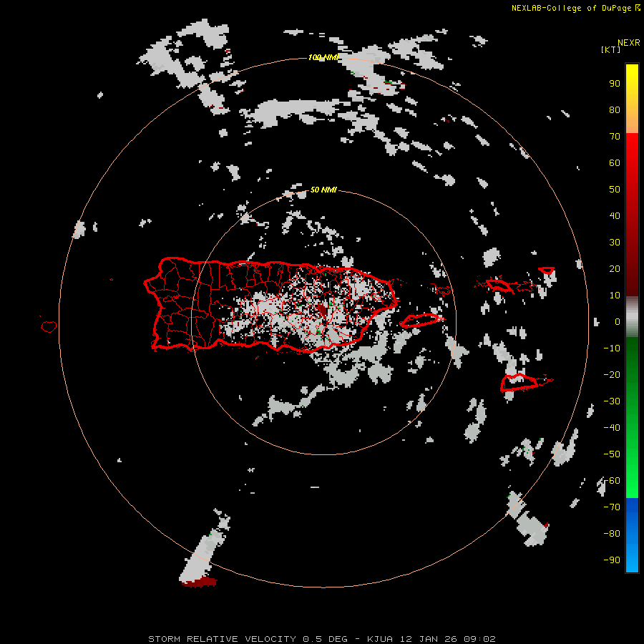Viewport: 644px width, 644px height.
Task: Click the dark red echo at the southwest range edge
Action: [200, 582]
